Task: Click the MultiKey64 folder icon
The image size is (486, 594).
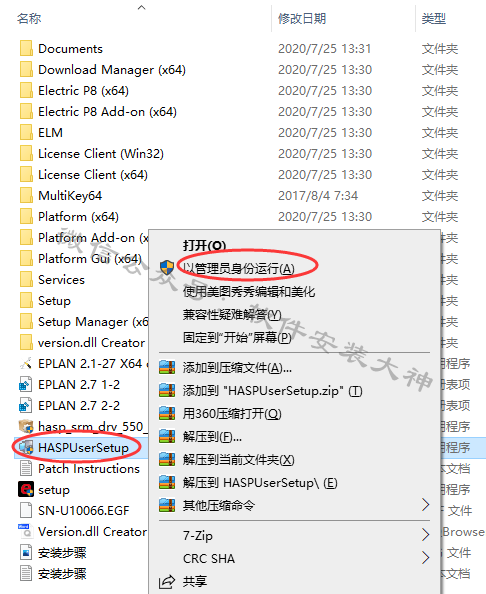Action: (x=26, y=195)
